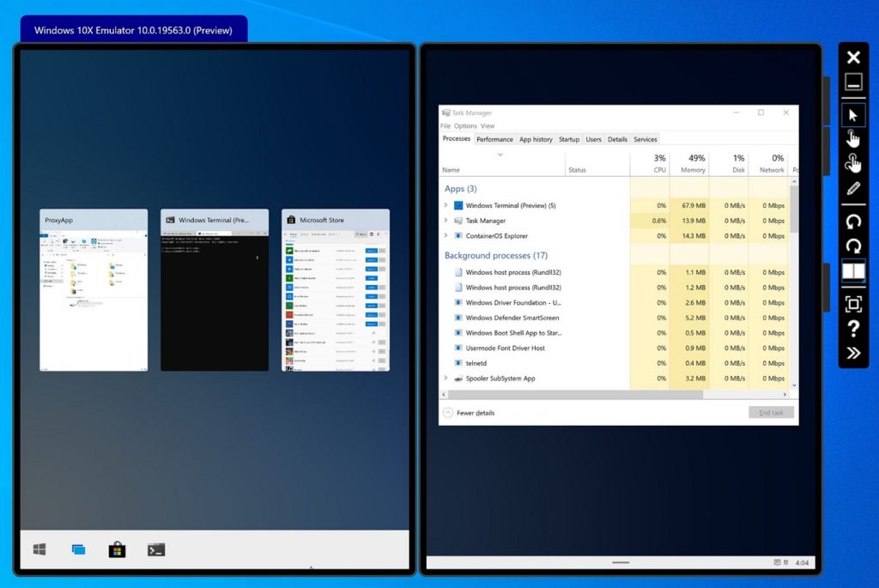
Task: Switch to the Performance tab
Action: click(x=494, y=138)
